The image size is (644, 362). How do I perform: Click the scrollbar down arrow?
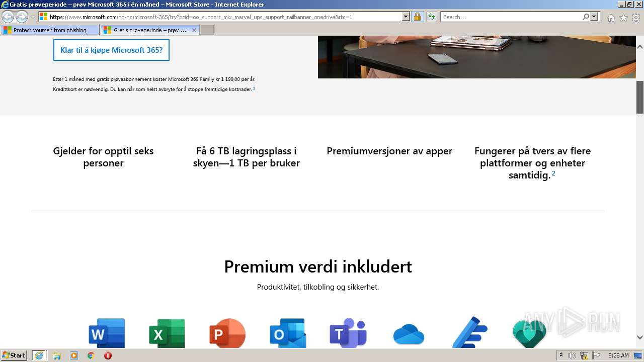(640, 338)
